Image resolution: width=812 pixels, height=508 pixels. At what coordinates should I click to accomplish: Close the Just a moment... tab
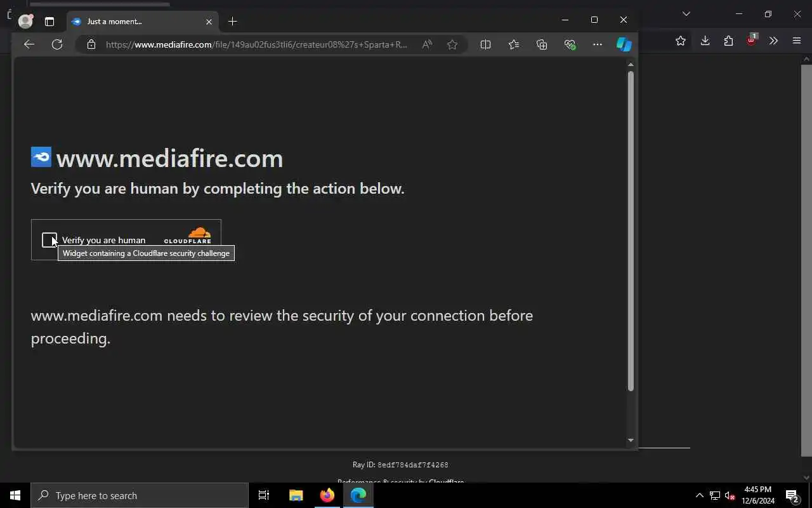click(209, 22)
